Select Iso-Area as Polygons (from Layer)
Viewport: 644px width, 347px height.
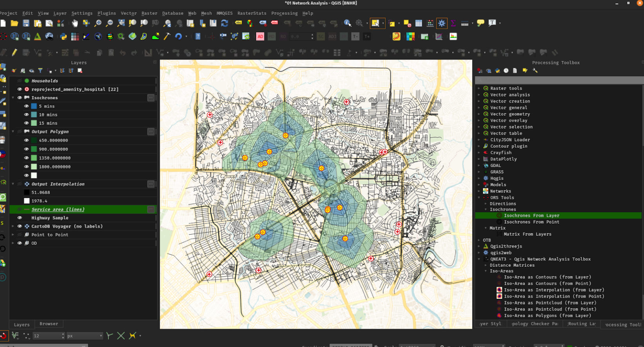[x=547, y=316]
